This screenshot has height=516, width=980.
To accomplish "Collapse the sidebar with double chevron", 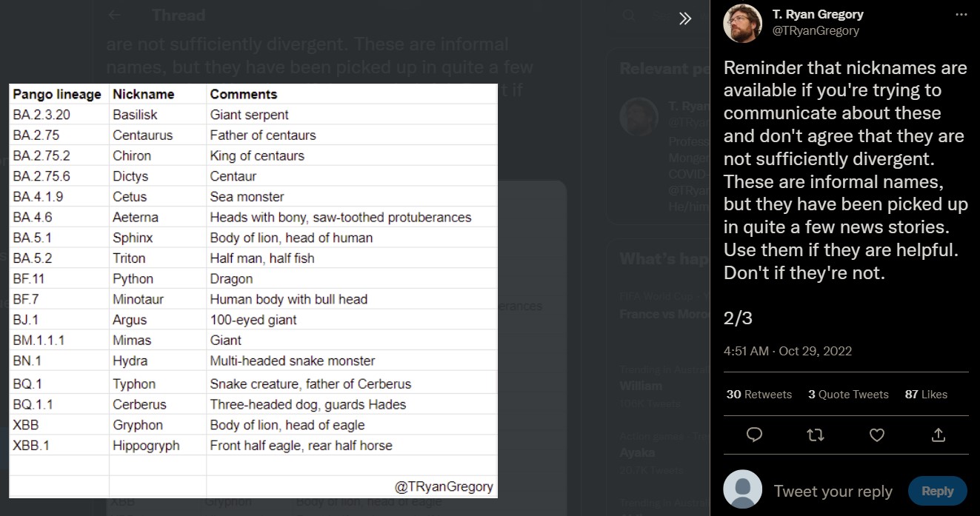I will (x=685, y=19).
